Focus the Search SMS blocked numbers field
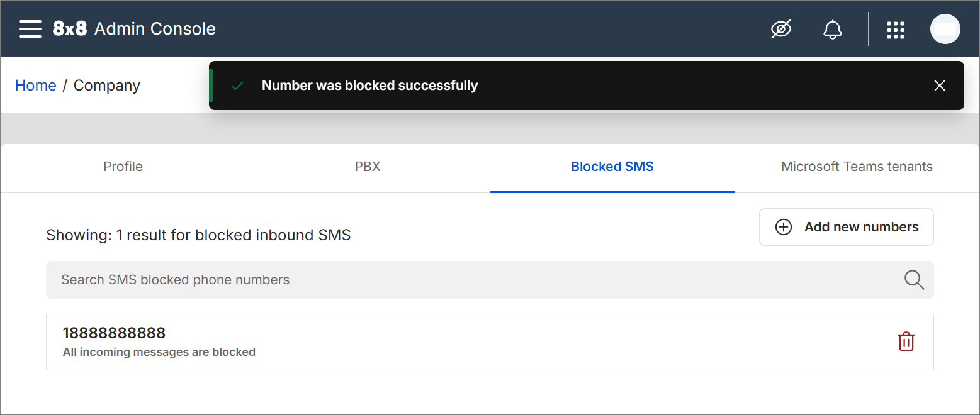This screenshot has width=980, height=415. click(441, 280)
